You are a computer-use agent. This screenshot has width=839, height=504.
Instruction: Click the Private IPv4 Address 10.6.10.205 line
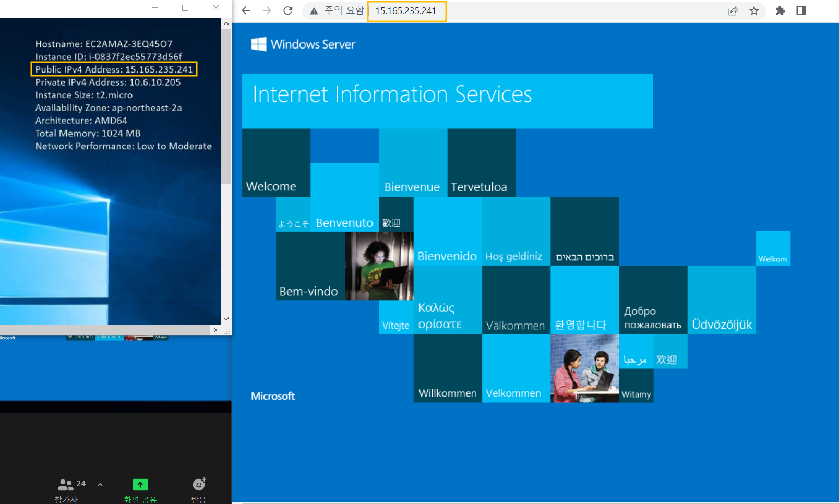coord(108,82)
